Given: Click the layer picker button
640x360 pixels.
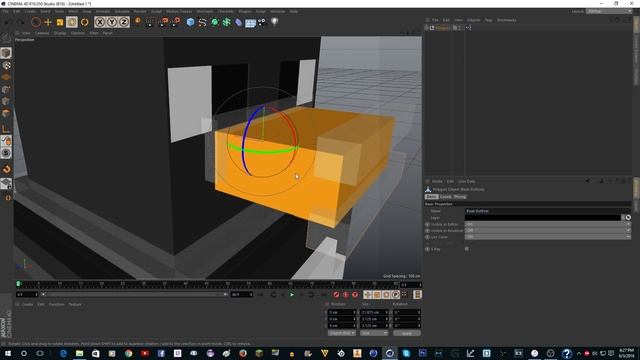Looking at the screenshot, I should (x=628, y=218).
